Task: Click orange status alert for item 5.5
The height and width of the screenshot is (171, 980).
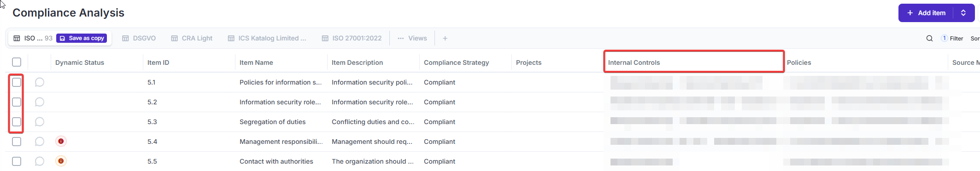Action: tap(61, 161)
